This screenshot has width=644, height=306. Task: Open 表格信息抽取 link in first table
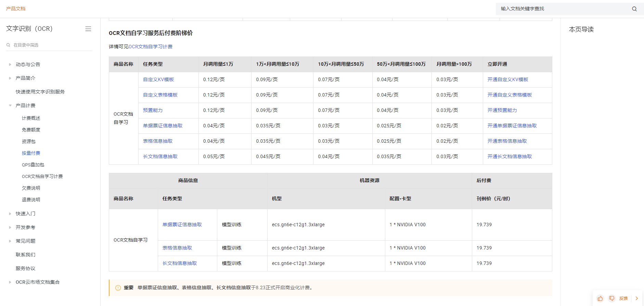(158, 141)
